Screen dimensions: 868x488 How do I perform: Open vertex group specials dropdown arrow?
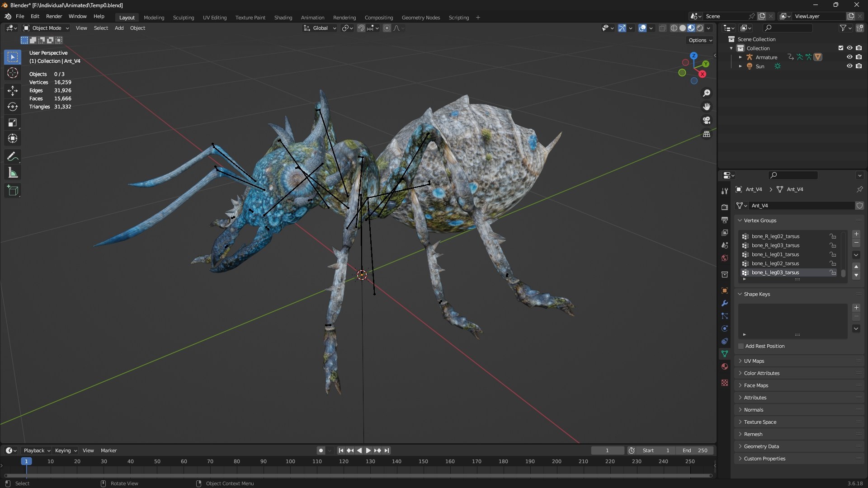click(856, 255)
